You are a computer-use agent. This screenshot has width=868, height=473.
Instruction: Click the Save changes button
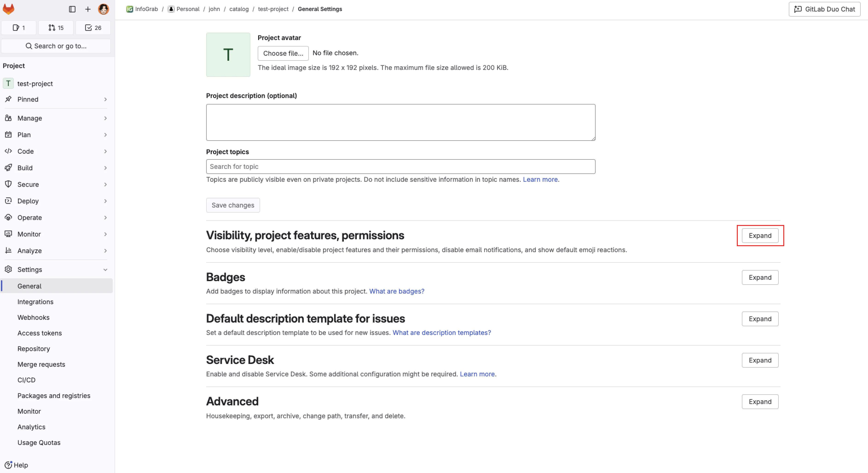click(233, 205)
